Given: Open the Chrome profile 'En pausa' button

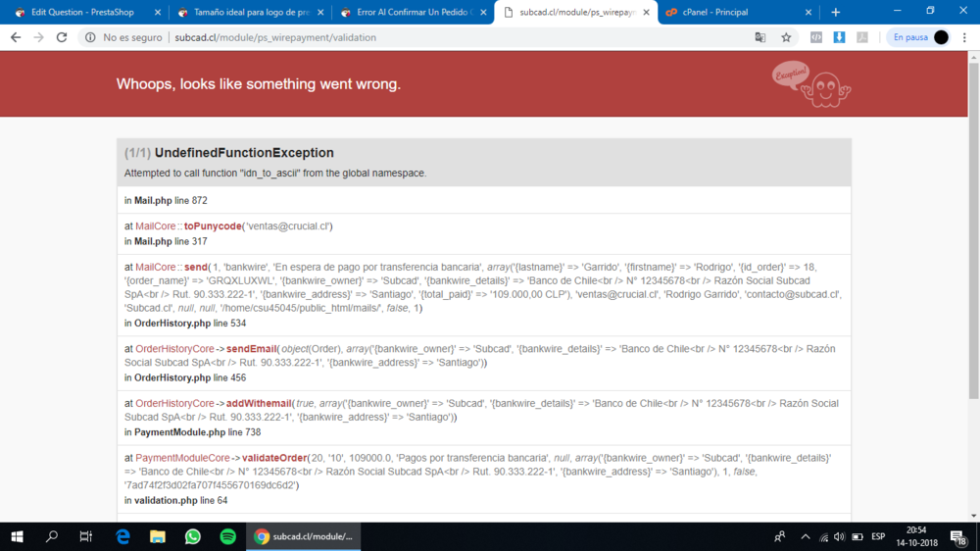Looking at the screenshot, I should click(x=919, y=37).
